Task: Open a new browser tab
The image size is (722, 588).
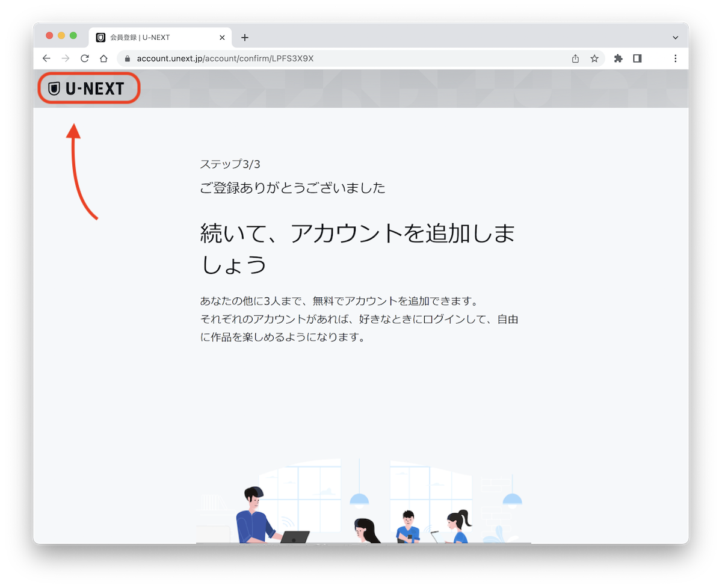Action: tap(244, 37)
